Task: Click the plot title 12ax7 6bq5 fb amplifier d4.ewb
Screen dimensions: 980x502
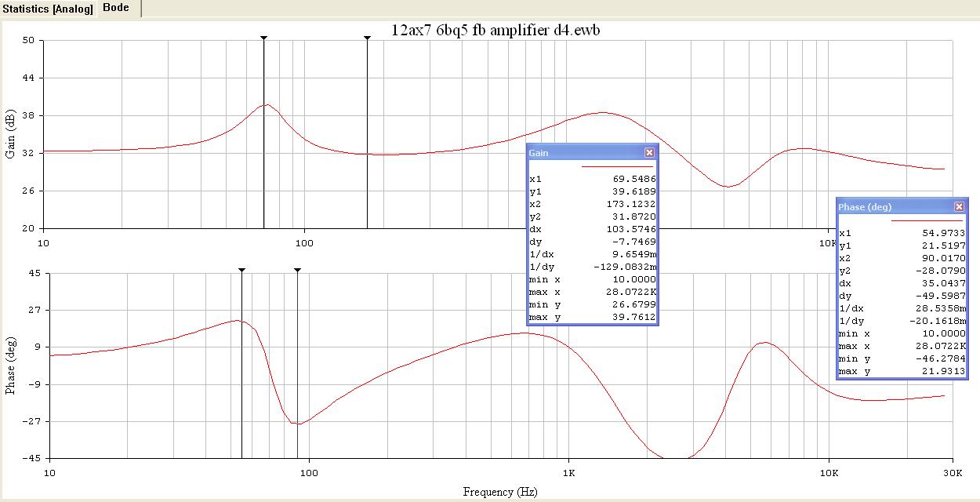Action: click(x=496, y=31)
